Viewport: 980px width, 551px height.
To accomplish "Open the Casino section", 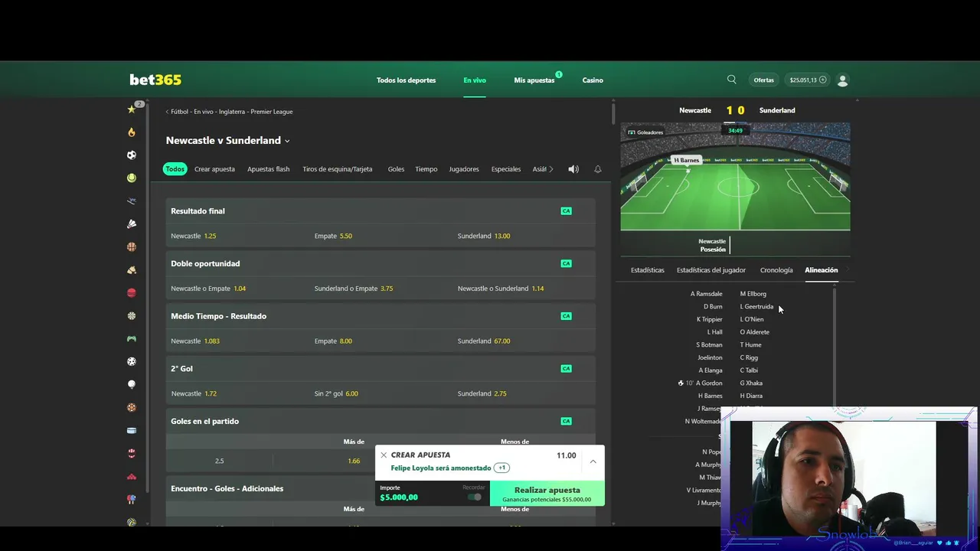I will tap(593, 80).
